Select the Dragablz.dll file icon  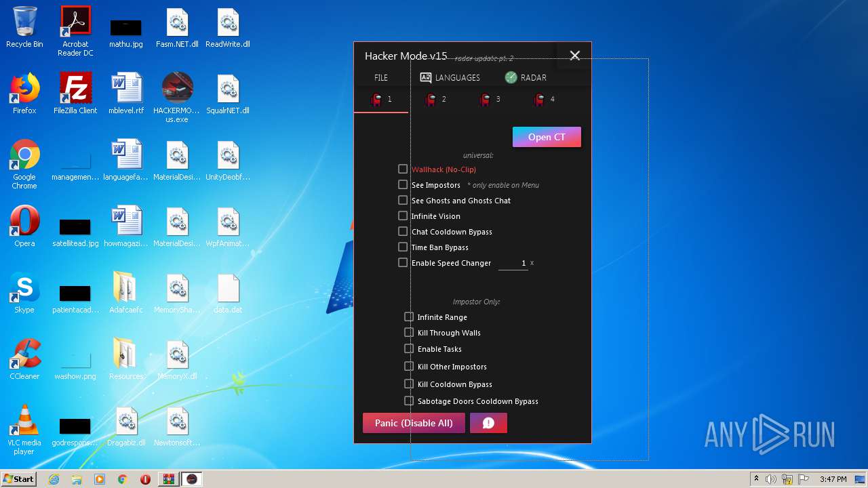126,426
